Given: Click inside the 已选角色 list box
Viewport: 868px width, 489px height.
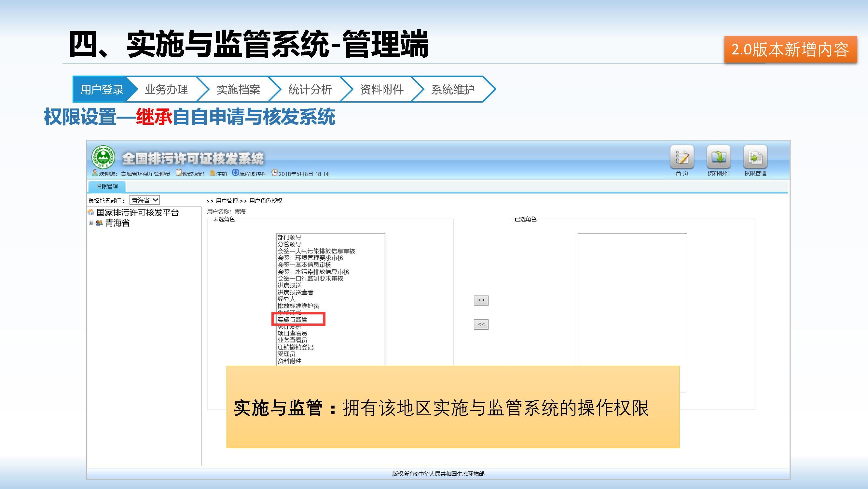Looking at the screenshot, I should pos(632,297).
